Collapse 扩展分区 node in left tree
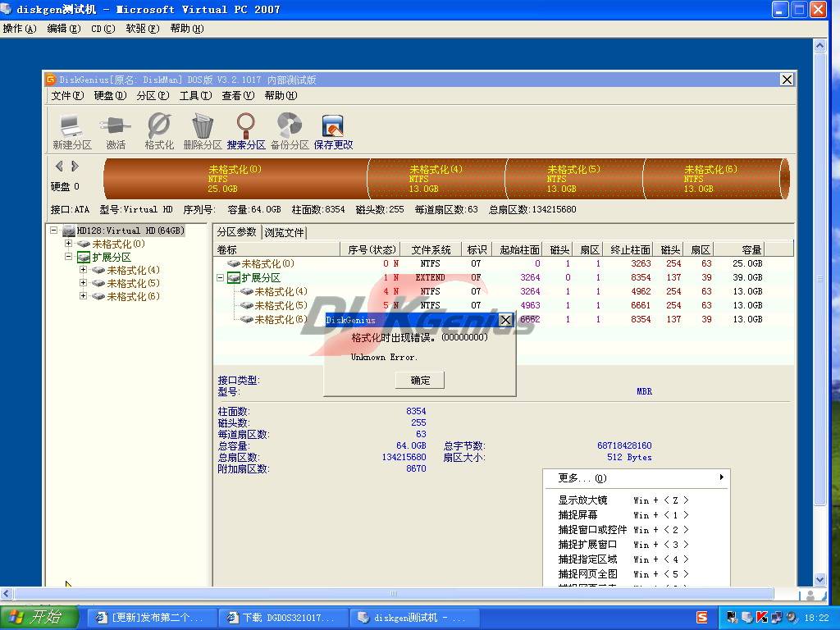The height and width of the screenshot is (630, 840). (x=69, y=257)
